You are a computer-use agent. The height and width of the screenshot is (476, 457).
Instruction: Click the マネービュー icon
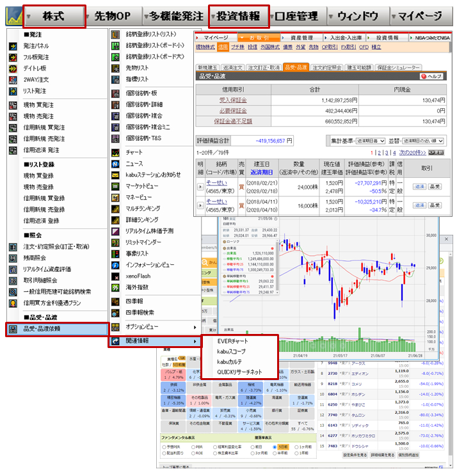(x=115, y=198)
